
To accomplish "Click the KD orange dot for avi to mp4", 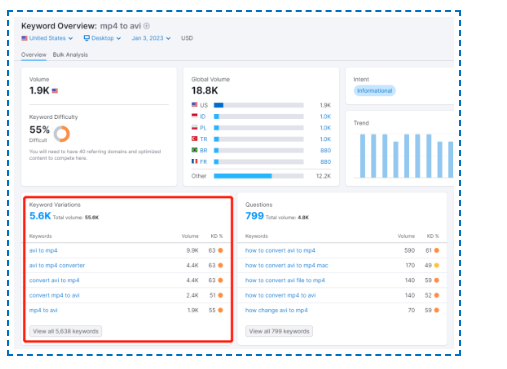I will coord(220,251).
